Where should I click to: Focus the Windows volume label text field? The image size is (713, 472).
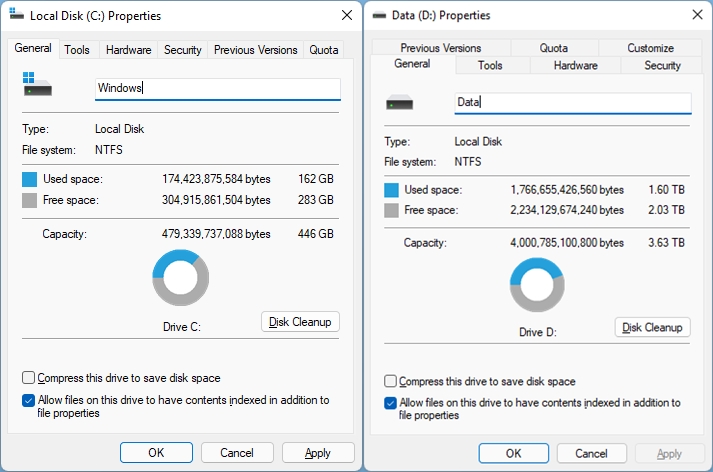point(218,88)
